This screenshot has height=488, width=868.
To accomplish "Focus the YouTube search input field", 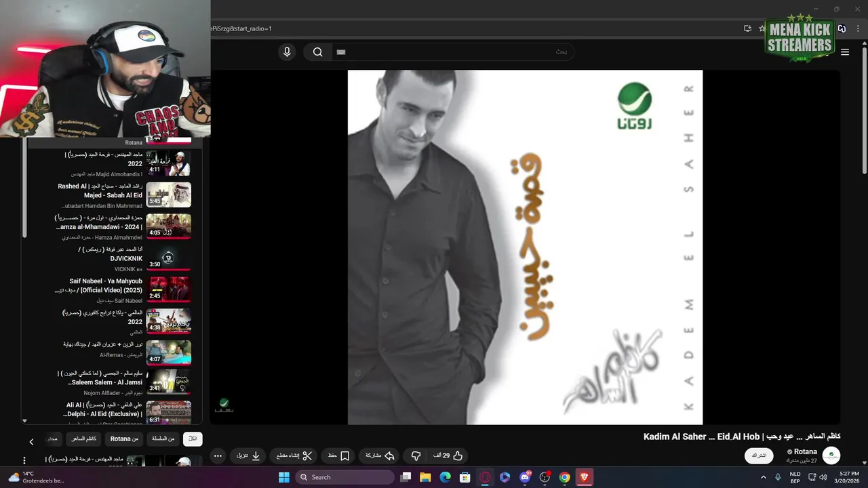I will click(452, 52).
